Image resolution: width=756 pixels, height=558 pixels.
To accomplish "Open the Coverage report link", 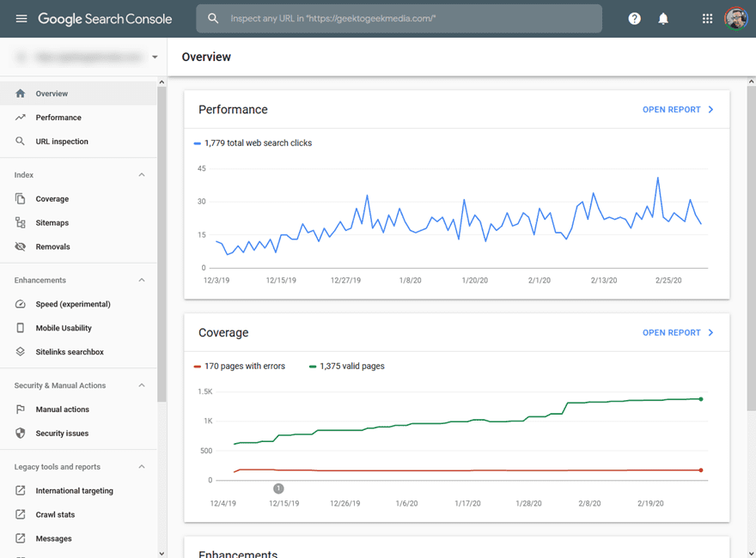I will click(678, 333).
